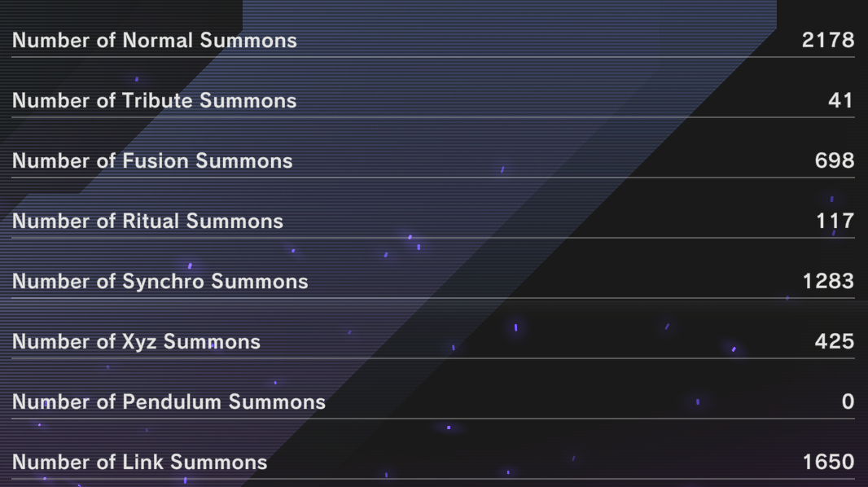Click the 425 Xyz summons count
The width and height of the screenshot is (868, 487).
[x=835, y=342]
